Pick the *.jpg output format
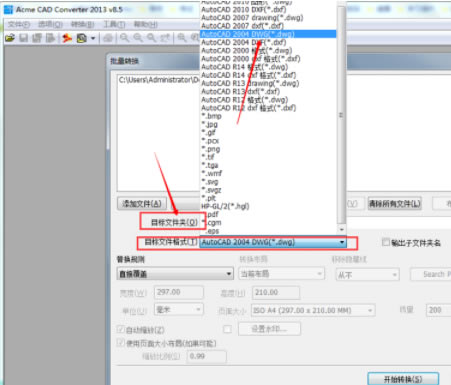451x385 pixels. [x=268, y=124]
